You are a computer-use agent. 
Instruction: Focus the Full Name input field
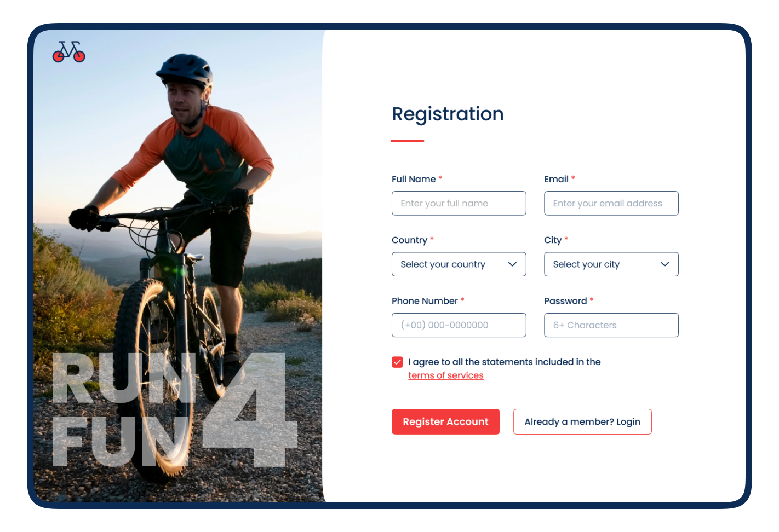[459, 204]
